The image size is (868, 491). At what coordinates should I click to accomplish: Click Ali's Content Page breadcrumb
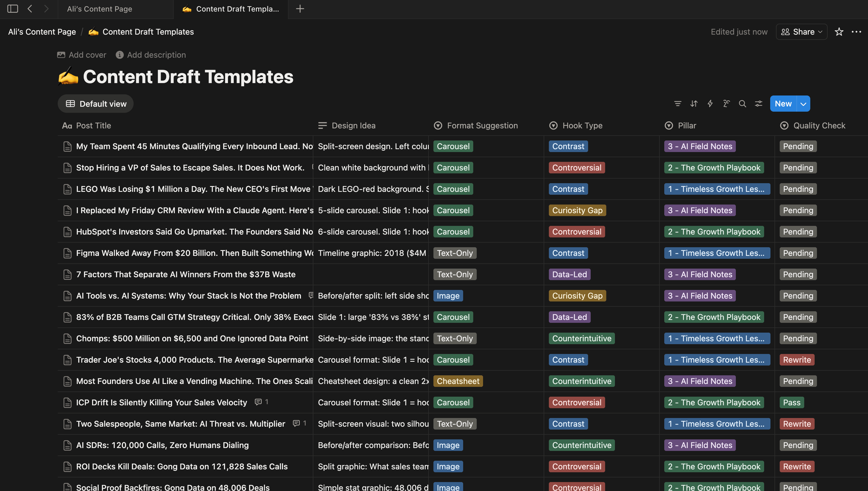tap(42, 32)
